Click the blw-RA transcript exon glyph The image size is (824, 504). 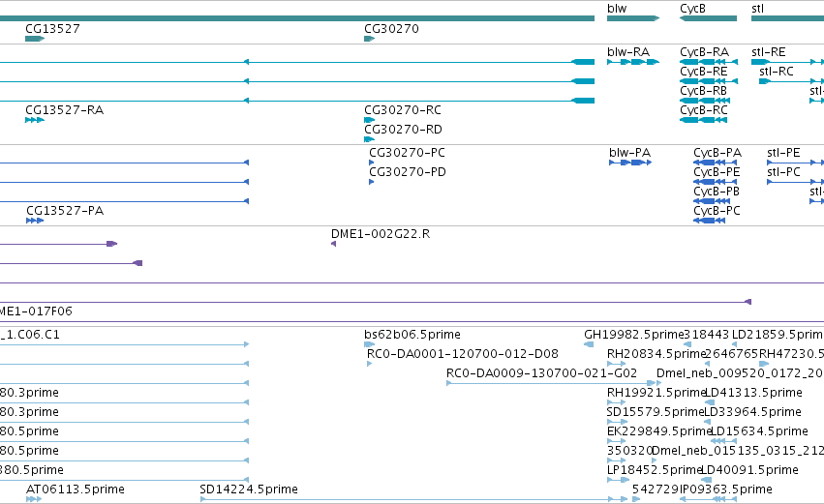[x=632, y=62]
